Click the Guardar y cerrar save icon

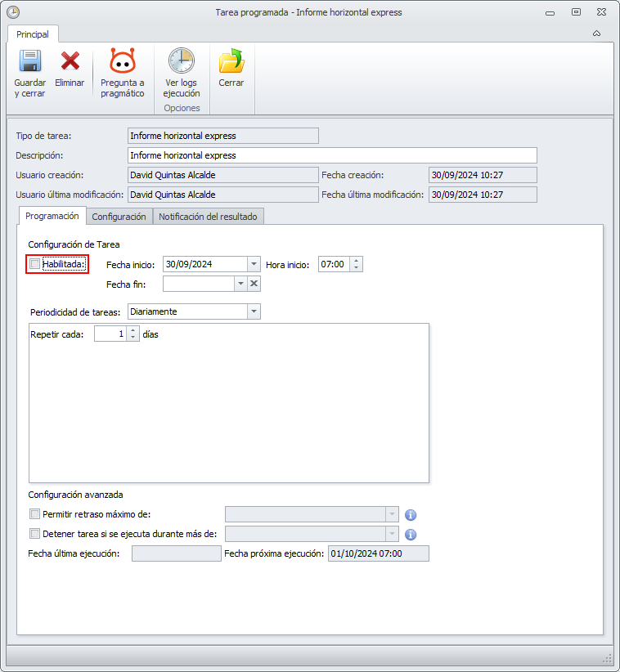pos(30,60)
